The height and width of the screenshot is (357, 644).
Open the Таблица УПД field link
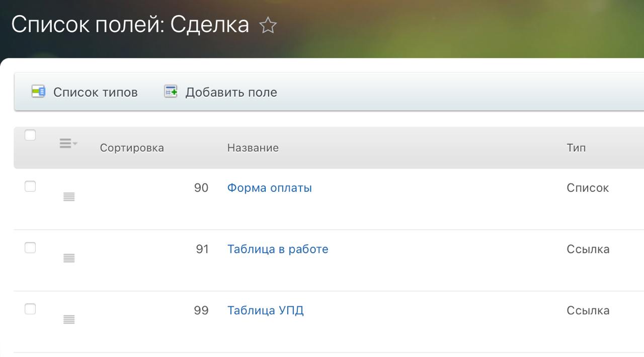pyautogui.click(x=265, y=311)
